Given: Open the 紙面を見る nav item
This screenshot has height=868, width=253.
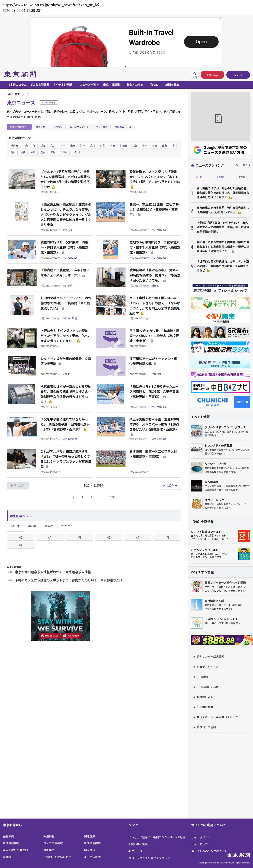Looking at the screenshot, I should pos(172,84).
